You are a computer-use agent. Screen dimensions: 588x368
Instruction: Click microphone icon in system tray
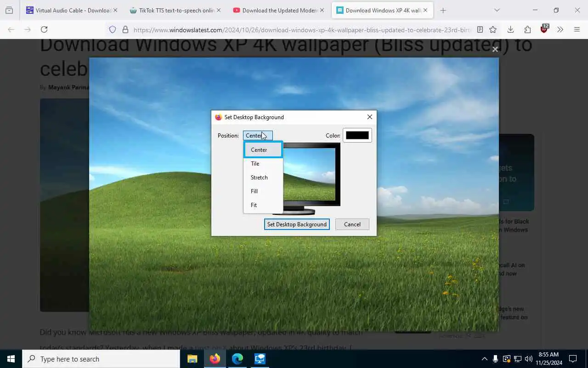(x=495, y=359)
